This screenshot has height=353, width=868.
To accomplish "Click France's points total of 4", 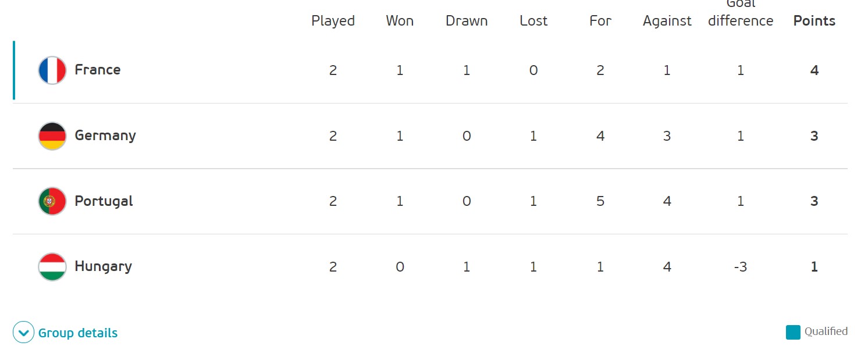I will point(814,70).
